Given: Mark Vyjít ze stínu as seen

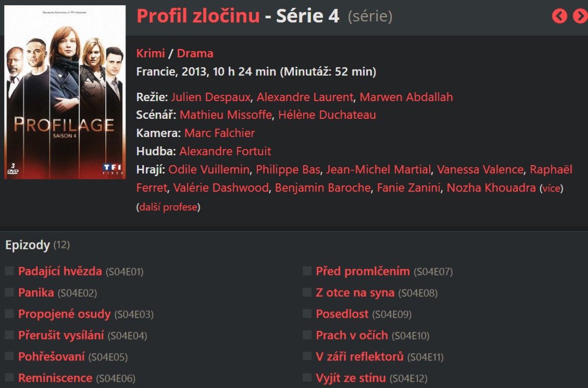Looking at the screenshot, I should 307,378.
